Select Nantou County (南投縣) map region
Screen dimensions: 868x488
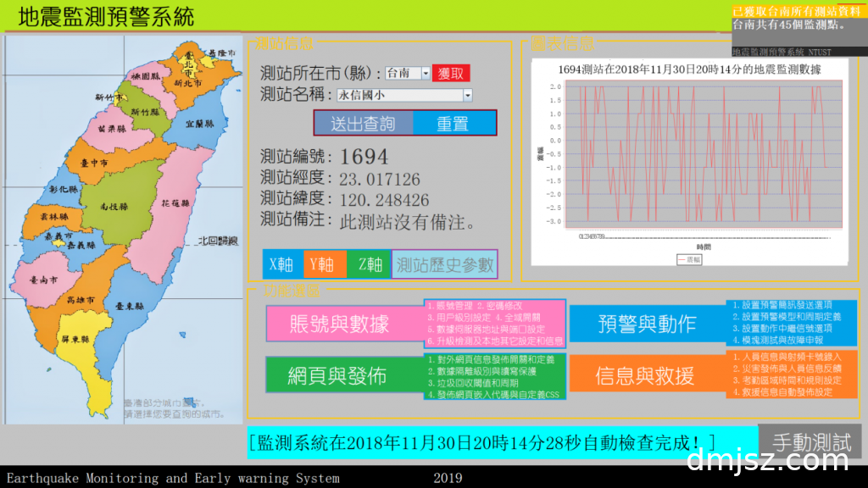[x=114, y=206]
